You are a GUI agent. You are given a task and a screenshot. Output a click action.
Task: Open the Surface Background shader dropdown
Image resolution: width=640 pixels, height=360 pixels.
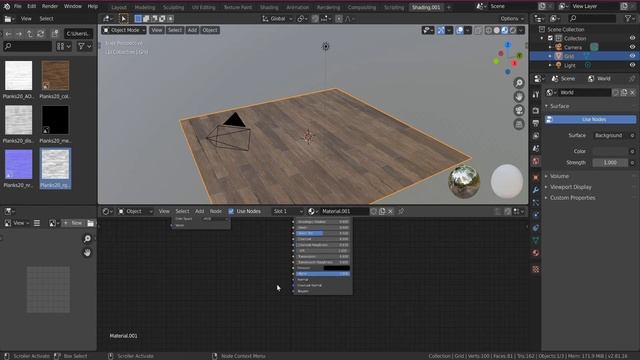(608, 136)
